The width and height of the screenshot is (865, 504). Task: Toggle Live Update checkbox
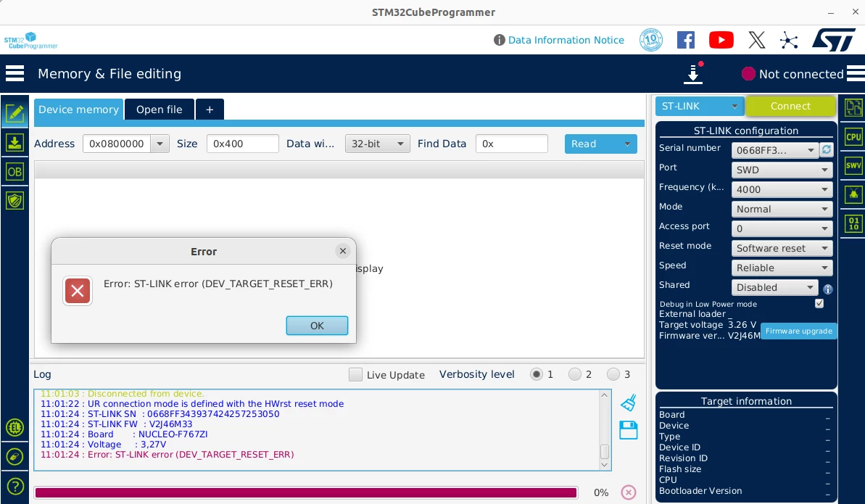356,374
